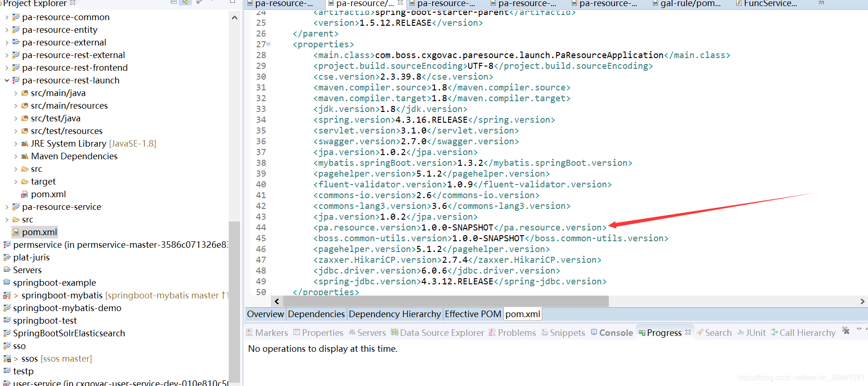868x386 pixels.
Task: Click the pa-resource-external folder icon
Action: (x=16, y=42)
